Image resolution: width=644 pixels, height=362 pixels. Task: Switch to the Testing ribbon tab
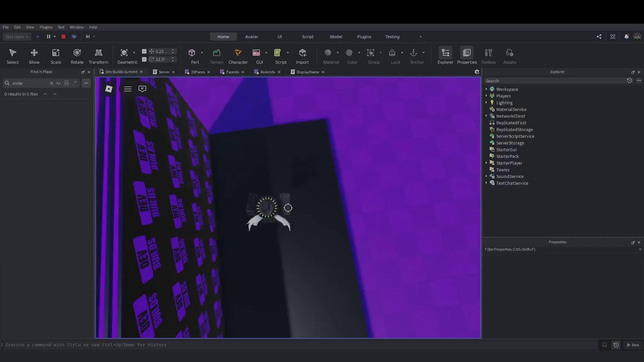(392, 37)
